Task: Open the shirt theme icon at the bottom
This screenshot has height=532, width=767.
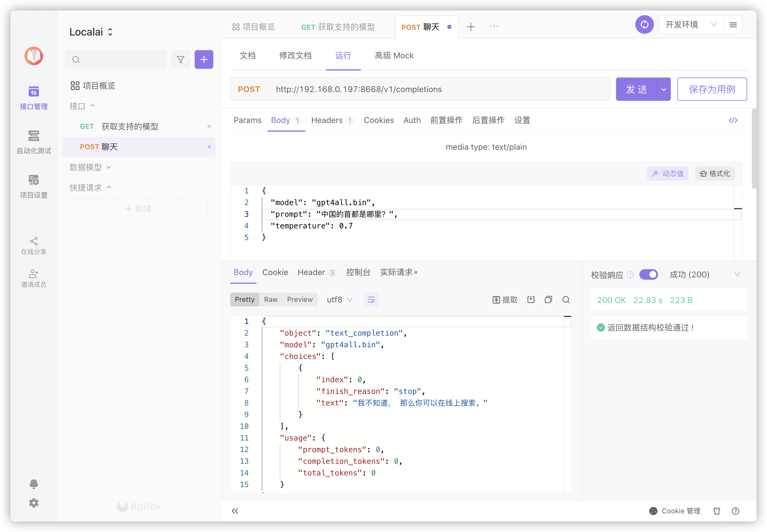Action: point(716,511)
